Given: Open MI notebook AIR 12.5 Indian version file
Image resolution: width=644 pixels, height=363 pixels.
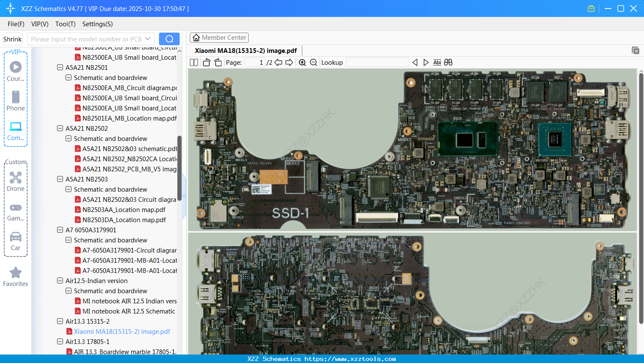Looking at the screenshot, I should click(x=129, y=301).
